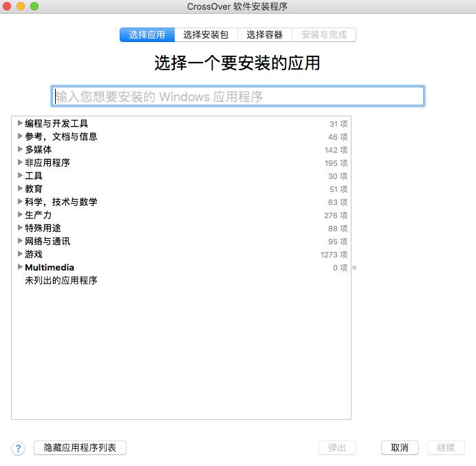Expand the Multimedia category arrow
The width and height of the screenshot is (476, 466).
(x=20, y=267)
